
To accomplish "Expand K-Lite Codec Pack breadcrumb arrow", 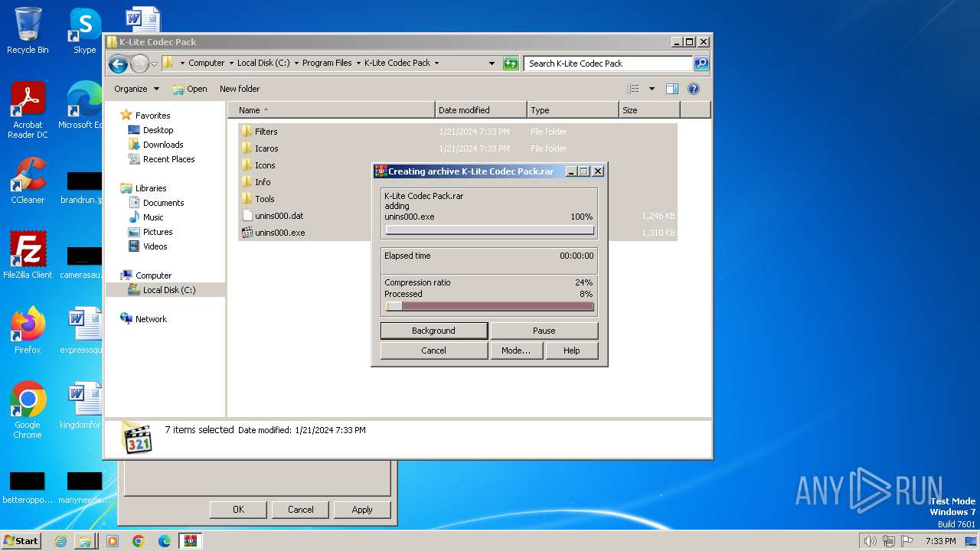I will (x=436, y=64).
